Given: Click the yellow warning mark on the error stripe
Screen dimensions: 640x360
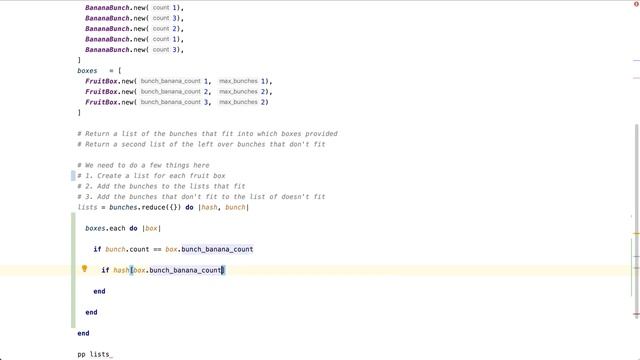Looking at the screenshot, I should point(636,234).
